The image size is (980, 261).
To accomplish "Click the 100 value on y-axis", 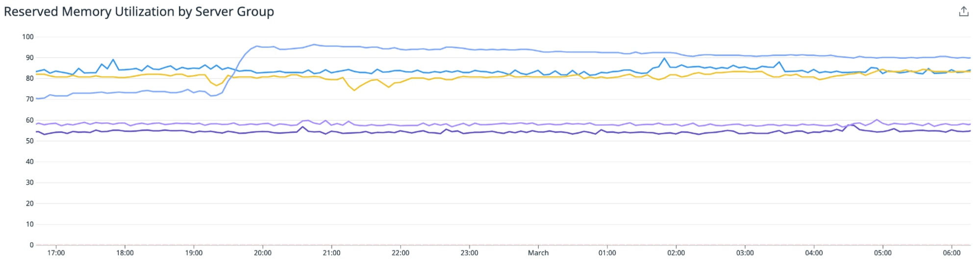I will point(28,37).
